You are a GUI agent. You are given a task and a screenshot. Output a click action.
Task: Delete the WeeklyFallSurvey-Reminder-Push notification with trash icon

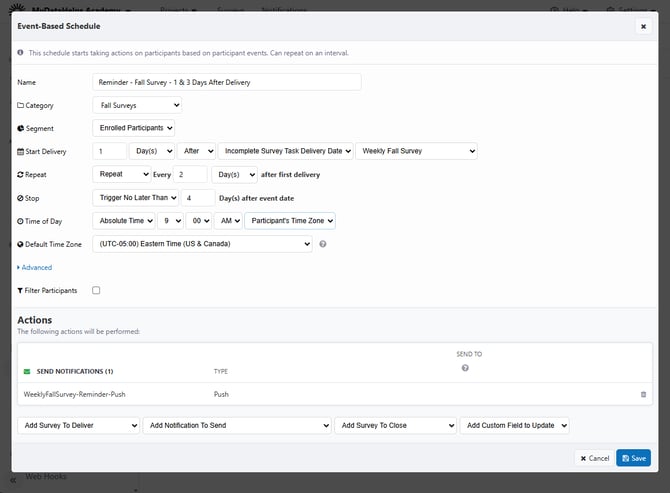(643, 394)
